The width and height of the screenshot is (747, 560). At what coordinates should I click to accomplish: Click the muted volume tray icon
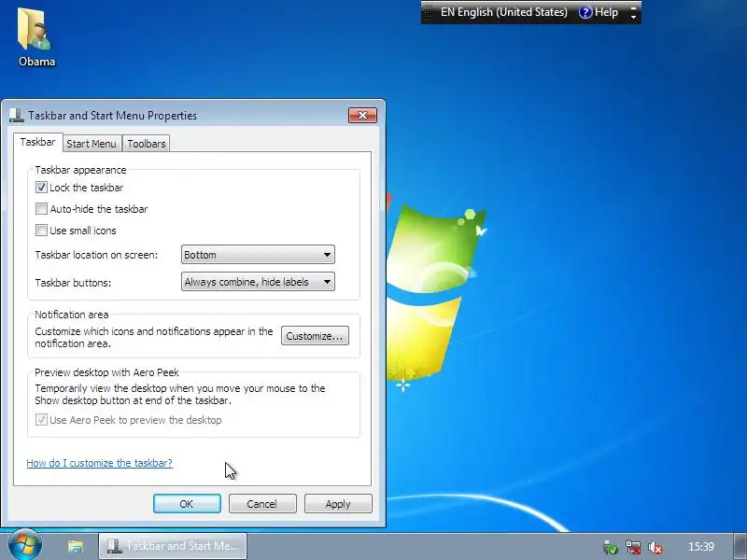[655, 547]
